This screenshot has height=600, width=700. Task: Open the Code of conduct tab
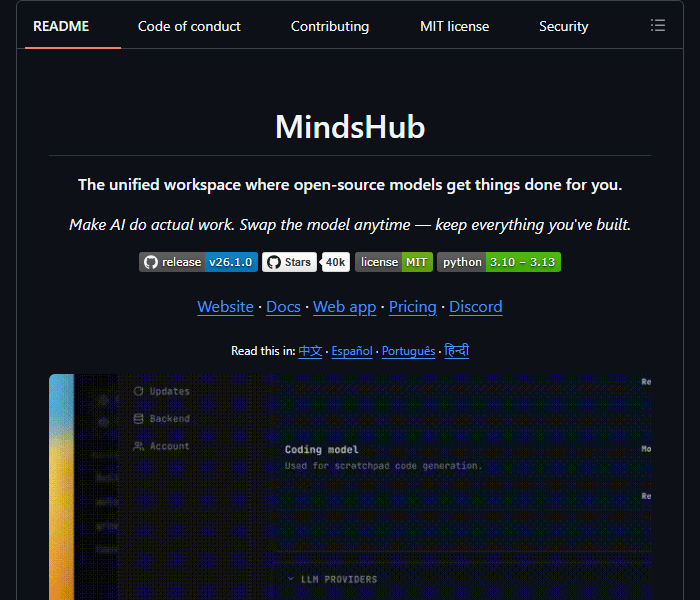189,26
